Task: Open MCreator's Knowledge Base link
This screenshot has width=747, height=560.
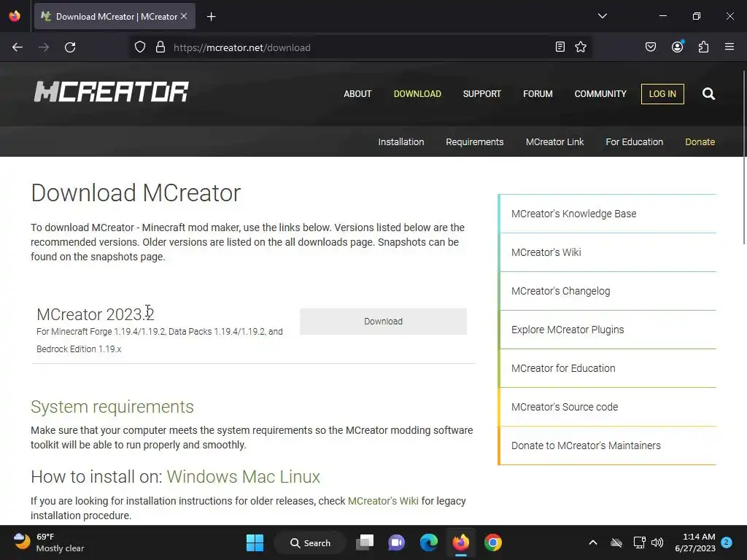Action: pos(608,214)
